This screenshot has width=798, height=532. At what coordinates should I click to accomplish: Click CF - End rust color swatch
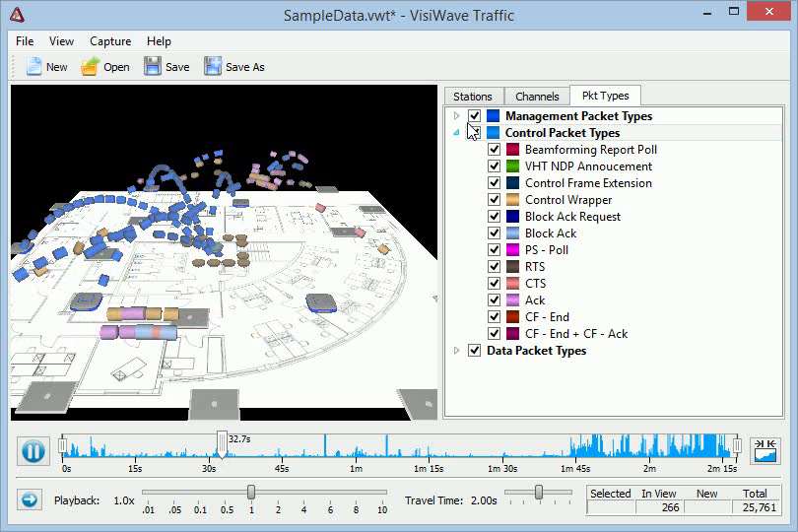513,316
